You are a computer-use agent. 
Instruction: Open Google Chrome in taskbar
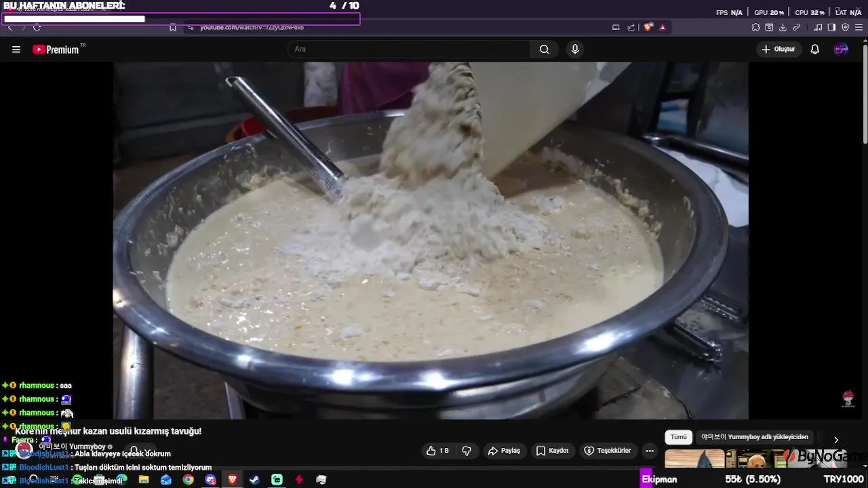pyautogui.click(x=188, y=480)
